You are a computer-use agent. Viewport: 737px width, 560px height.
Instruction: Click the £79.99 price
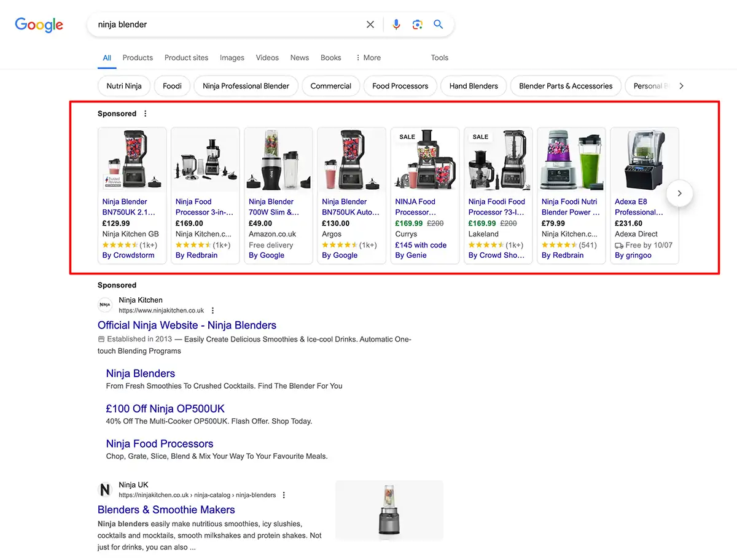point(553,224)
